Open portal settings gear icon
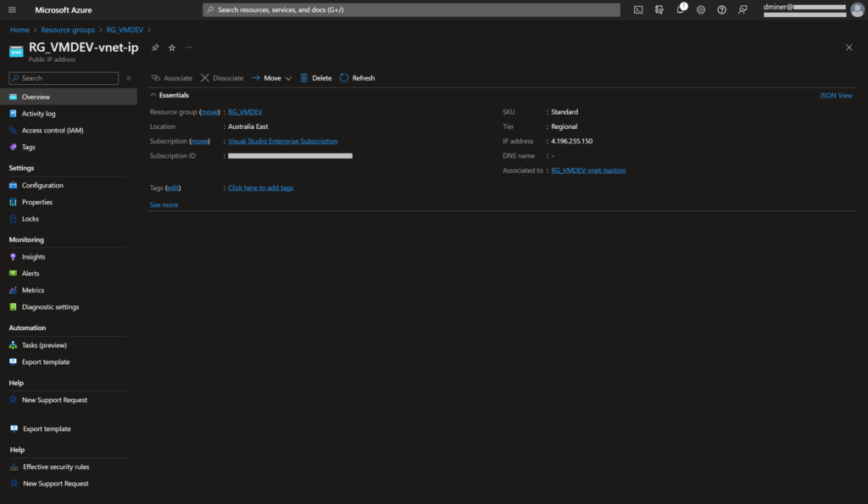The image size is (868, 504). coord(701,10)
